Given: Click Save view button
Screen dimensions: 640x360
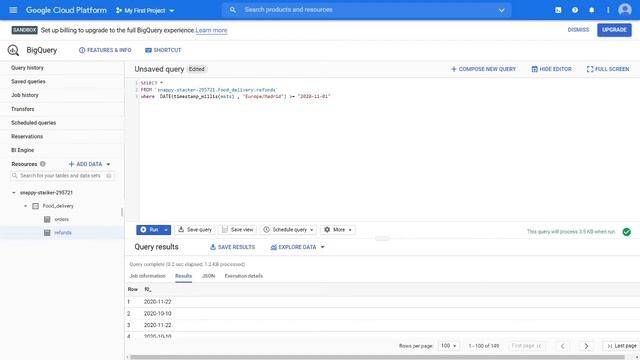Looking at the screenshot, I should tap(238, 230).
